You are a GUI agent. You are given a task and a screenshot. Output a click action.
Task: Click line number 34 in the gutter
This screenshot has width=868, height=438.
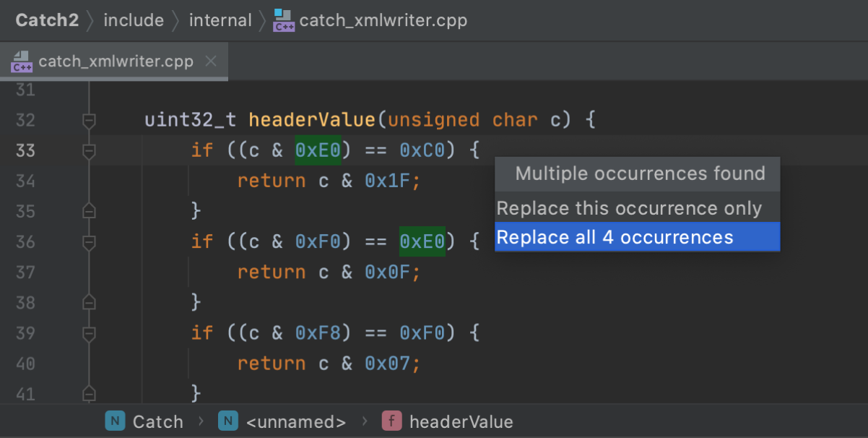click(x=26, y=181)
